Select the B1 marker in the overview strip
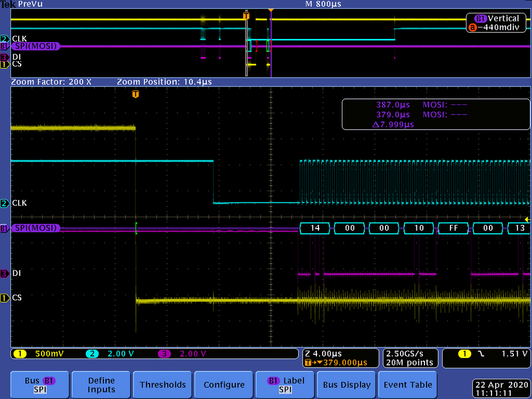 coord(4,46)
